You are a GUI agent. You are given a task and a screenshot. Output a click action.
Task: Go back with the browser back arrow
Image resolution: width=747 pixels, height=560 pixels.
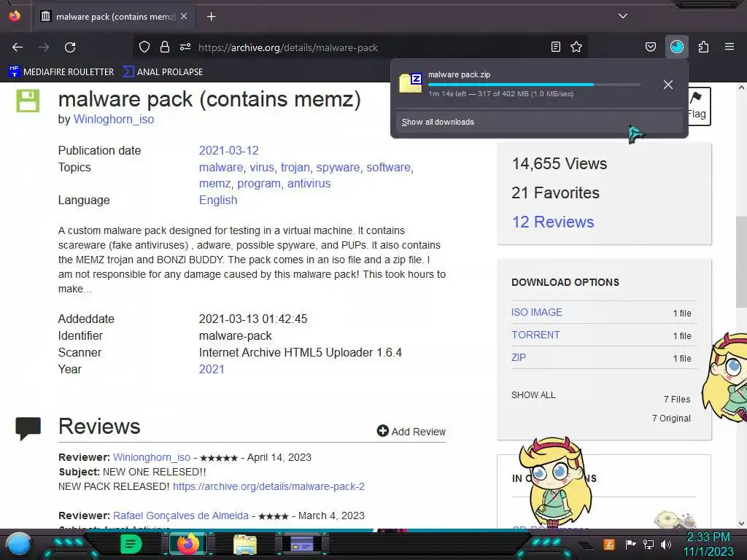point(18,47)
